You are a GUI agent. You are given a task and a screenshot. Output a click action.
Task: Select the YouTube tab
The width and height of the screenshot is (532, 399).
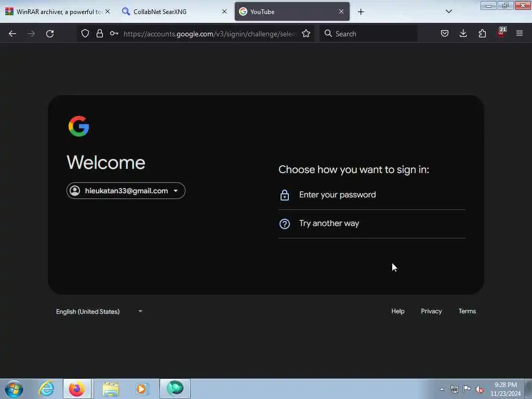pyautogui.click(x=292, y=11)
